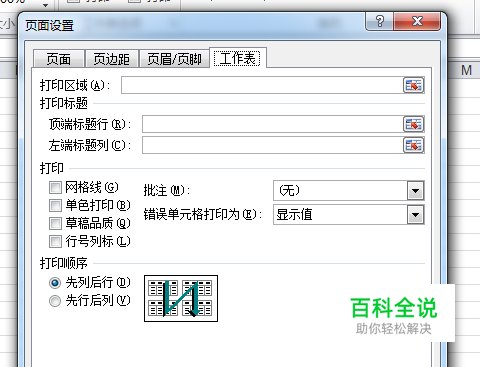Switch to the 页边距 tab
Image resolution: width=480 pixels, height=367 pixels.
click(111, 59)
